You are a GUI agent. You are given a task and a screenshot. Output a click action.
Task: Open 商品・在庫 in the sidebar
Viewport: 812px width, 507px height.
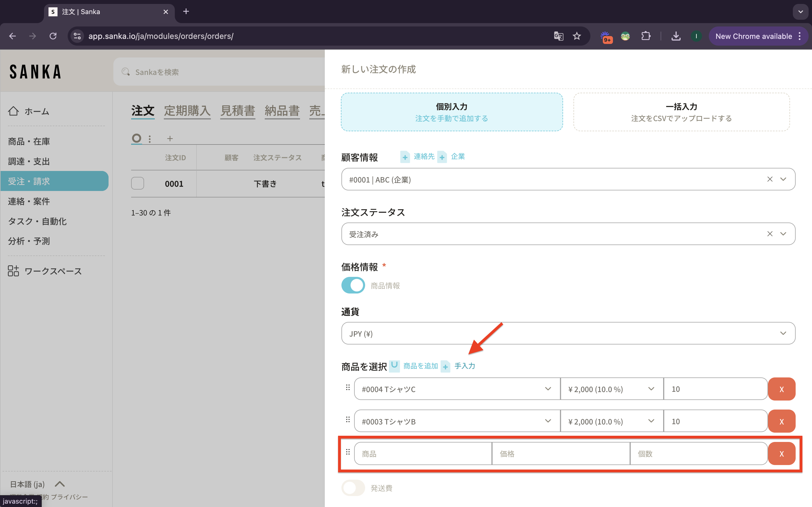pos(29,141)
